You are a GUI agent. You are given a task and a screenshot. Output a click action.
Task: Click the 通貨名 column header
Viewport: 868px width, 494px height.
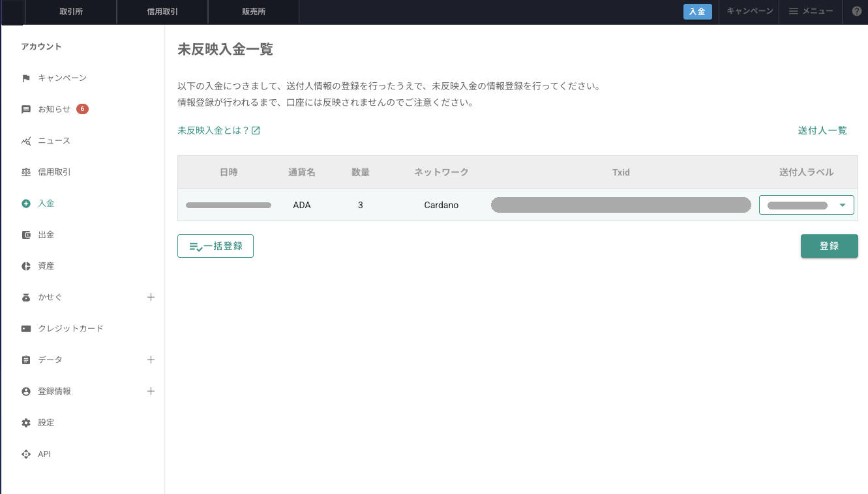[302, 172]
